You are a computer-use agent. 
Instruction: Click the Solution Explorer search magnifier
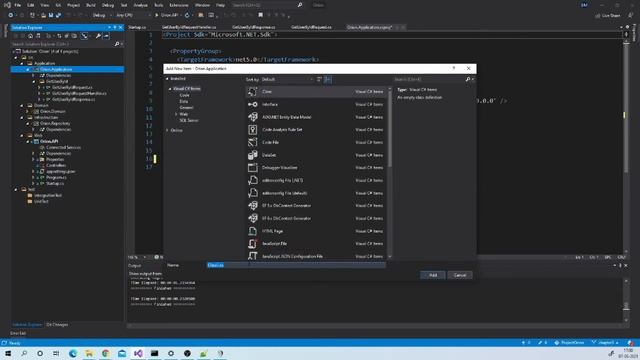pyautogui.click(x=117, y=44)
